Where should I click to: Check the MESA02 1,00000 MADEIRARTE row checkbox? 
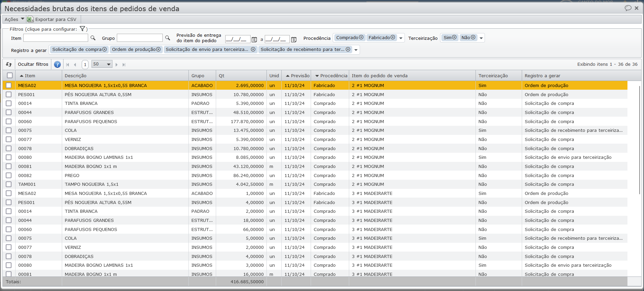(x=9, y=193)
